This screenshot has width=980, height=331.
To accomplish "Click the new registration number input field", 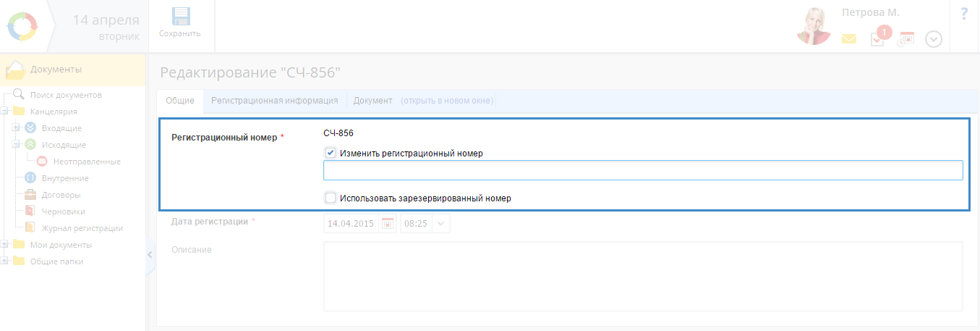I will pyautogui.click(x=642, y=171).
